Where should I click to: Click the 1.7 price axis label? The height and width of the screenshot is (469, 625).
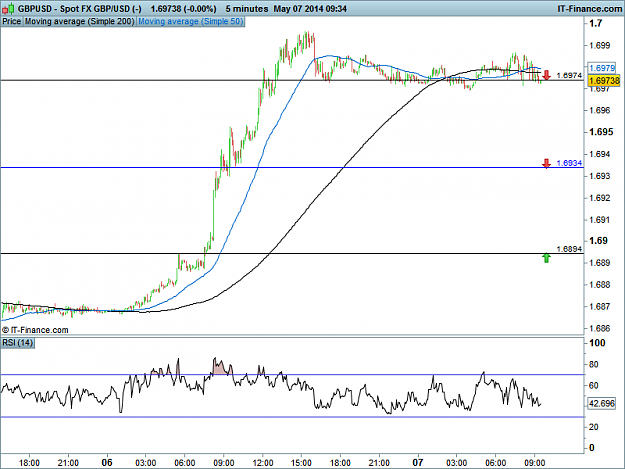[x=596, y=24]
